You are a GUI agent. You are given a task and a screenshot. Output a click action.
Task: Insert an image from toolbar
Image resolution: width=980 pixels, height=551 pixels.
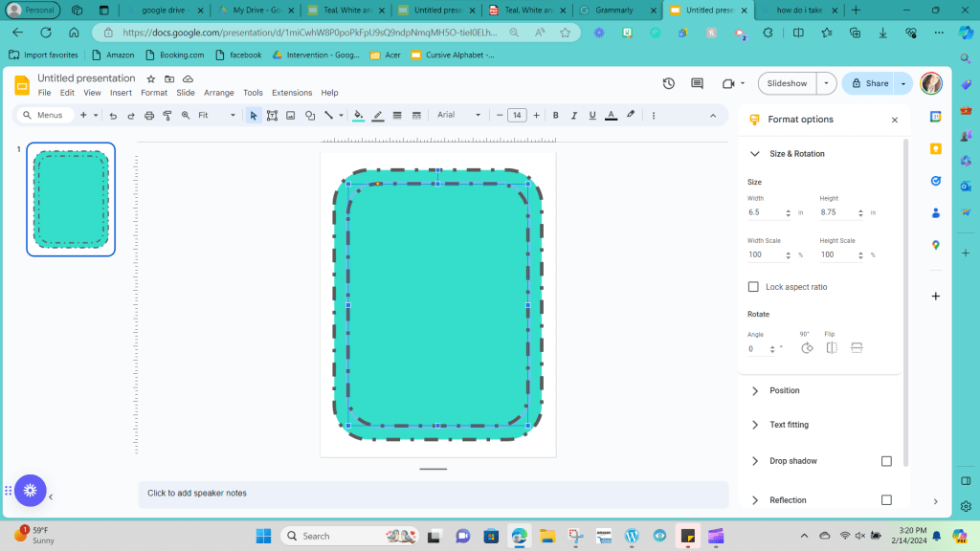pos(290,116)
